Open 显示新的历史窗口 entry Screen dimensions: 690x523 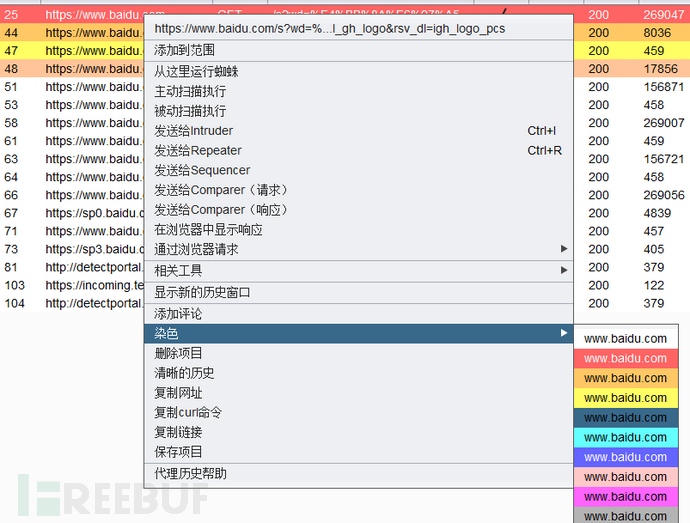click(x=359, y=292)
